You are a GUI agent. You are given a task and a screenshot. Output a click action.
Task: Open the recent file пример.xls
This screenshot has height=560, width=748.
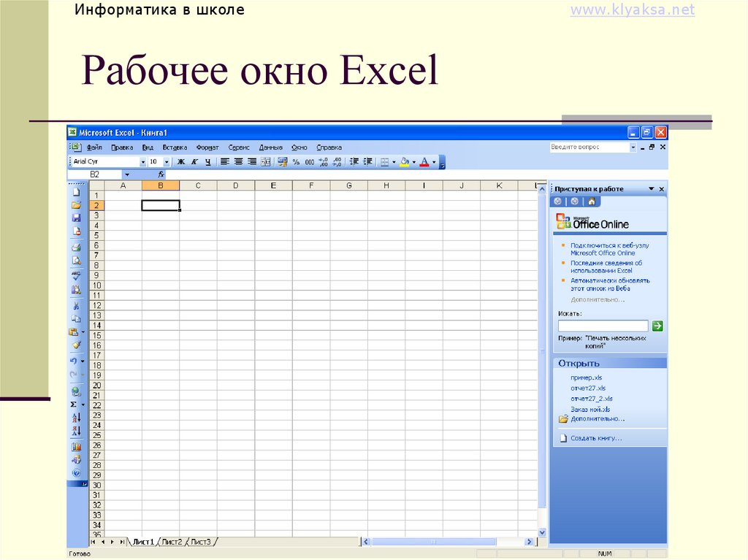click(587, 377)
